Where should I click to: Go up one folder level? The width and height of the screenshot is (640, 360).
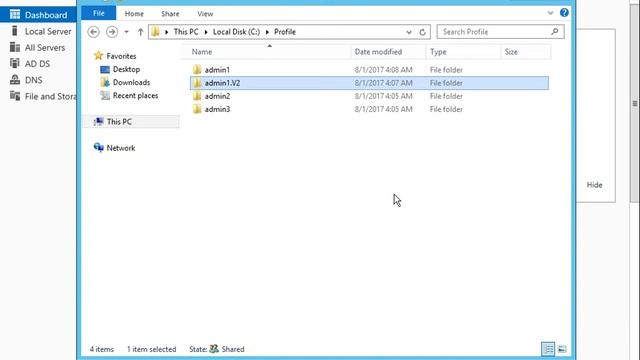pyautogui.click(x=140, y=32)
